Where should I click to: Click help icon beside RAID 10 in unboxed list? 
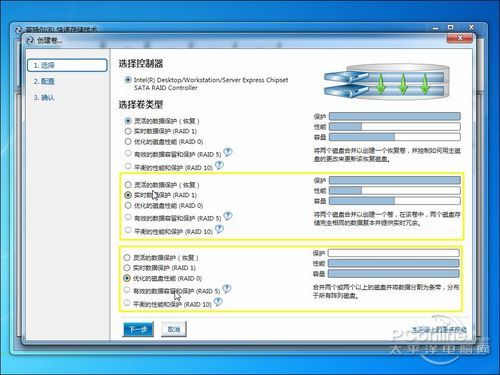219,165
